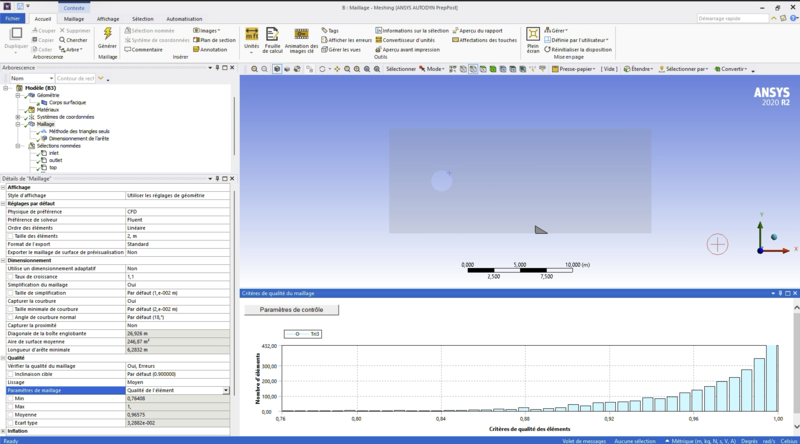Click the Sélectionner button

(401, 69)
